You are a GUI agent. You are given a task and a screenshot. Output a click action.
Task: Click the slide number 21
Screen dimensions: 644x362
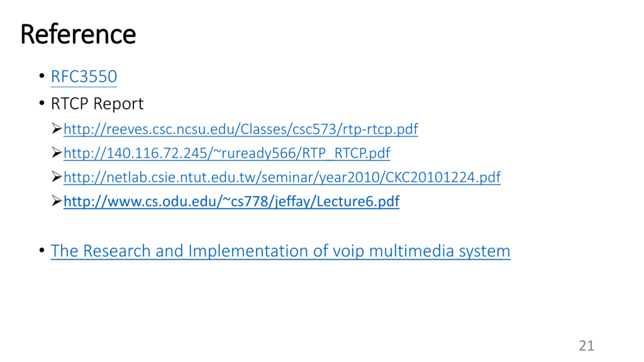pyautogui.click(x=586, y=346)
